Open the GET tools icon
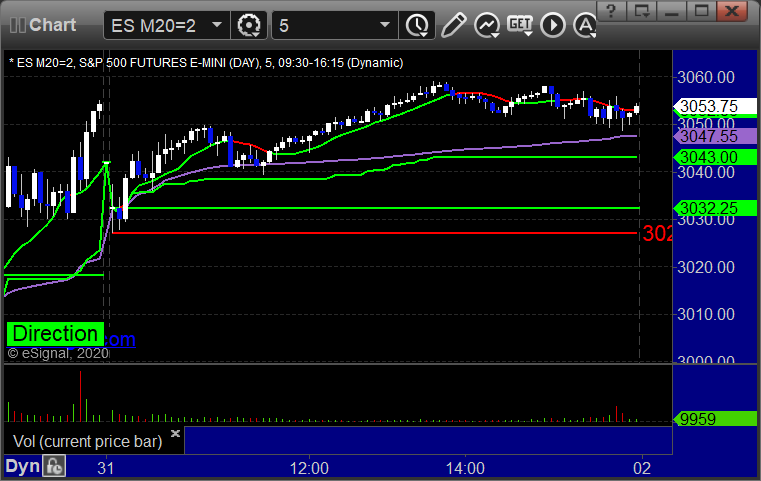 [x=520, y=24]
